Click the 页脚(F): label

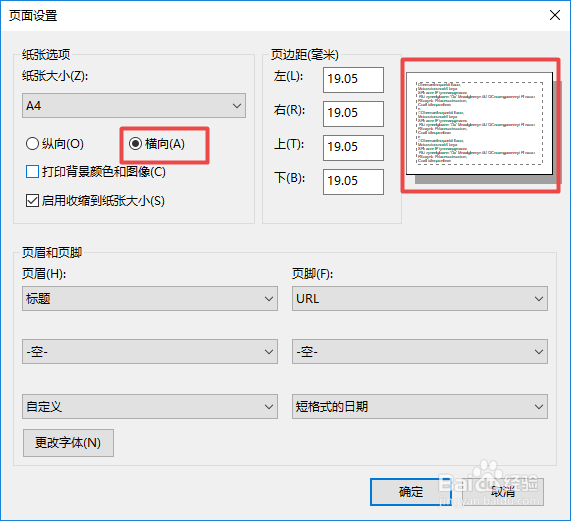(312, 273)
